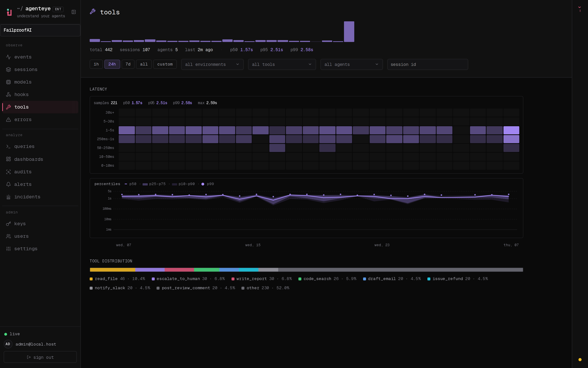Click the draft_email legend entry
Viewport: 588px width, 368px height.
pos(392,279)
